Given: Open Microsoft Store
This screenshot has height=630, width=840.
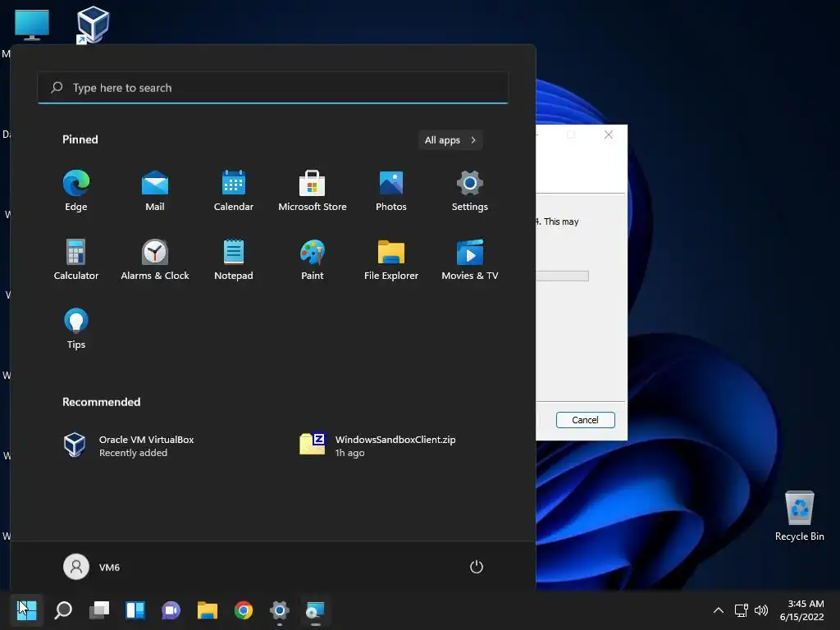Looking at the screenshot, I should [313, 190].
